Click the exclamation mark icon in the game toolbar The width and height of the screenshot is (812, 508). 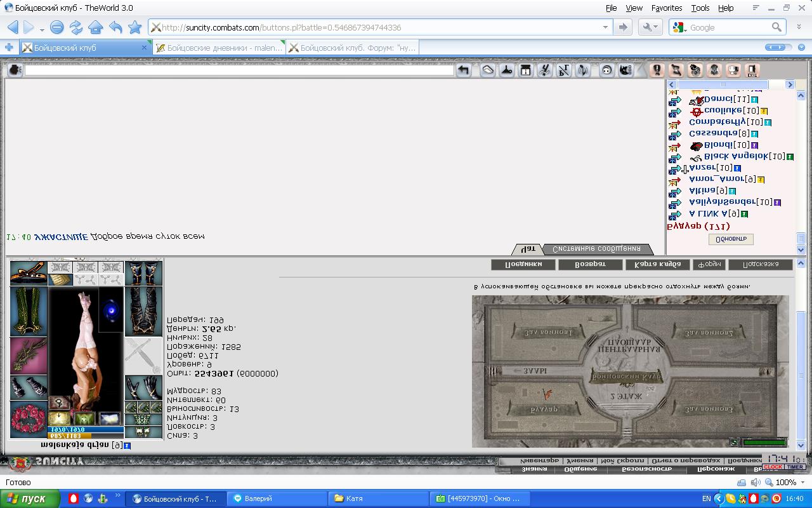click(657, 70)
